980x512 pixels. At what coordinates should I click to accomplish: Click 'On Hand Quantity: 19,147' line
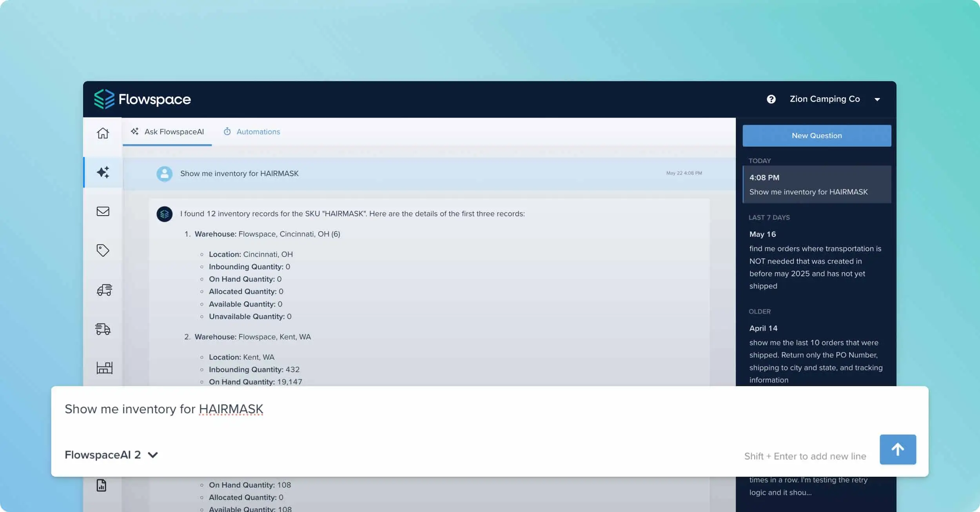pos(255,382)
